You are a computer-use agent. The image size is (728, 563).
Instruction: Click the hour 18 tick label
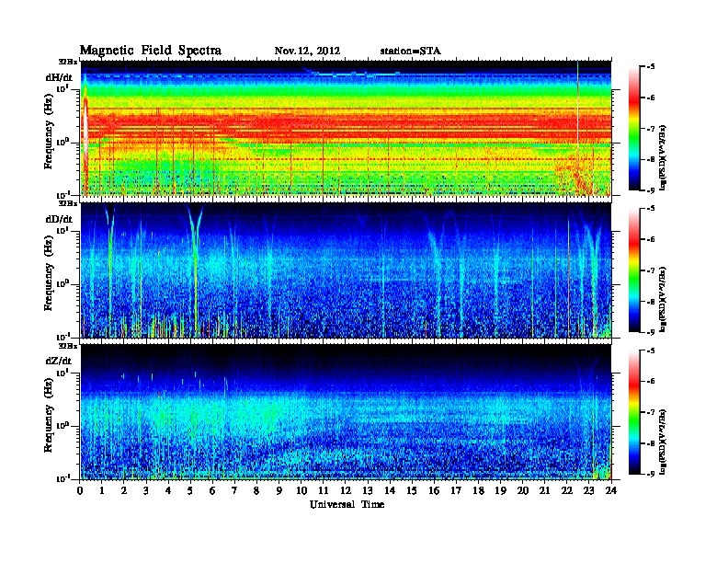(478, 490)
